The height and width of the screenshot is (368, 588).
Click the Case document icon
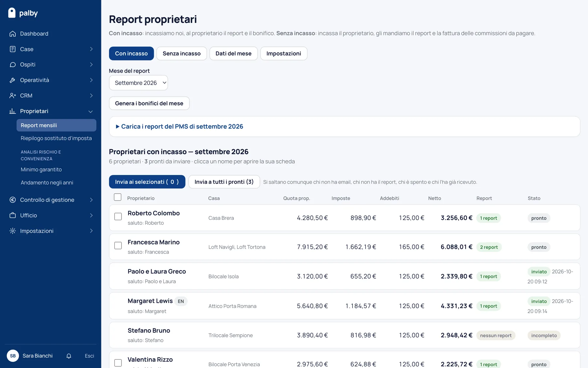13,49
